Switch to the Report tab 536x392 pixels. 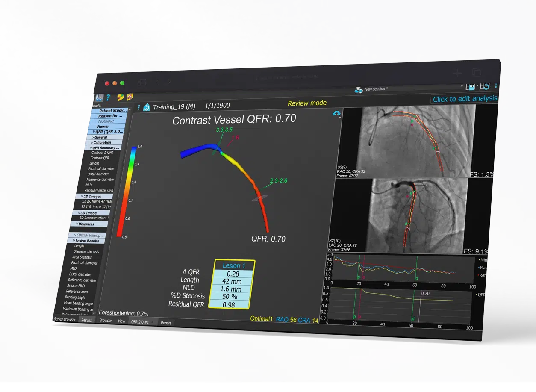pyautogui.click(x=166, y=323)
